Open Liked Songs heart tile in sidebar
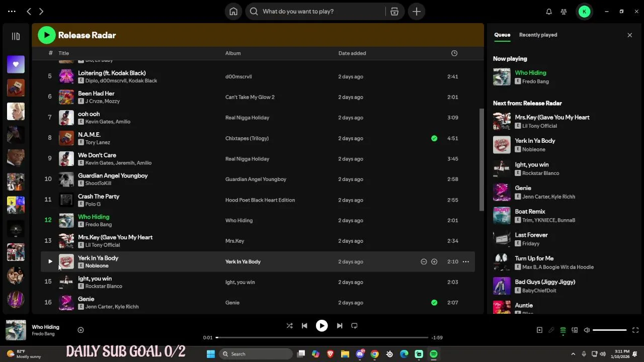Screen dimensions: 644x362 [x=16, y=64]
